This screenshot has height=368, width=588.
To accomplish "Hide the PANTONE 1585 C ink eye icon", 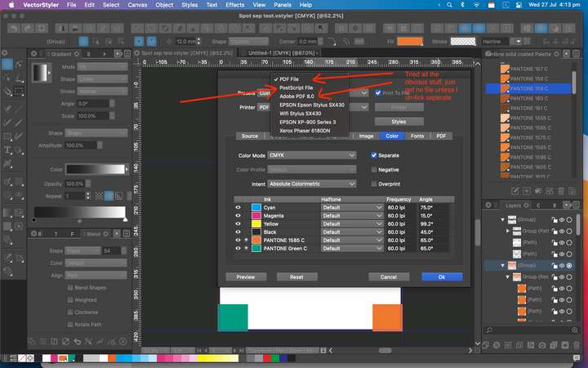I will click(238, 240).
